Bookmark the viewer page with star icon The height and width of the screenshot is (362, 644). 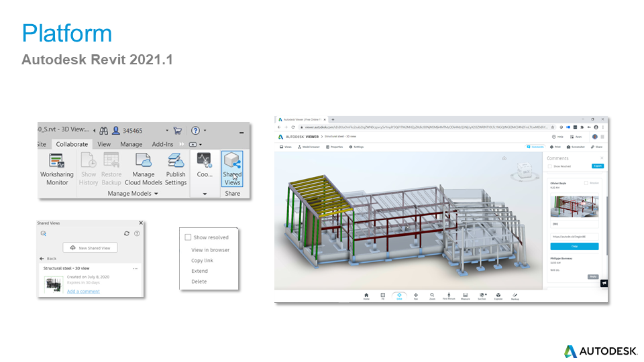tap(553, 127)
